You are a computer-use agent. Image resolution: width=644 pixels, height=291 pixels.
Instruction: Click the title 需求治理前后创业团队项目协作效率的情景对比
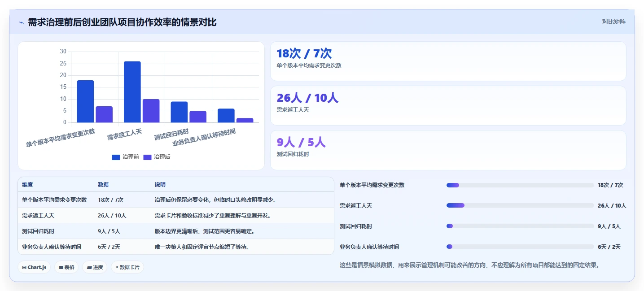point(122,22)
